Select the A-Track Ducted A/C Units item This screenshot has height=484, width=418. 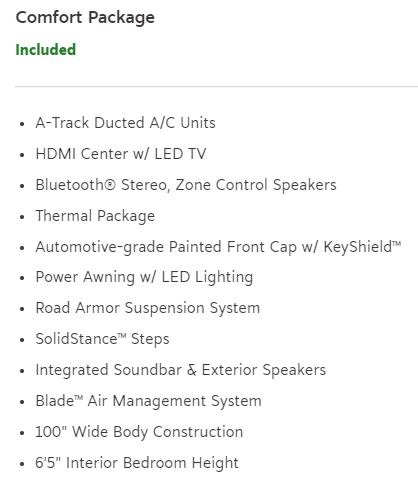[x=125, y=123]
